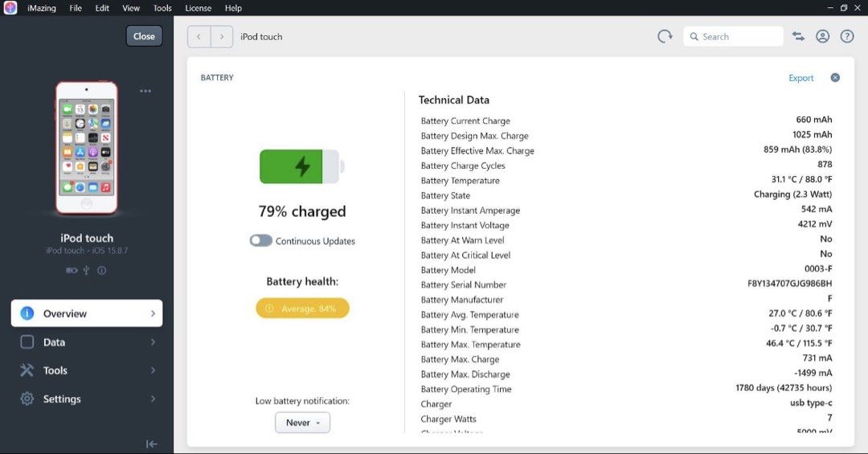The height and width of the screenshot is (454, 868).
Task: Click the iPod touch device thumbnail
Action: tap(86, 147)
